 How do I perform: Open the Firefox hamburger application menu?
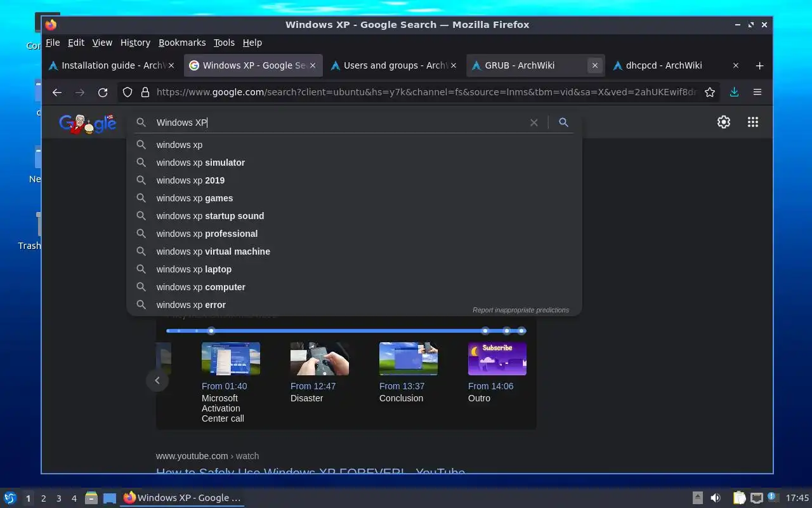(757, 92)
